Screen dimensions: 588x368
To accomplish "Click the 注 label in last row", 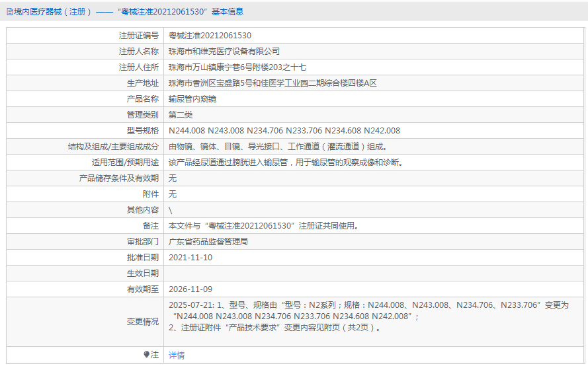I will [x=155, y=355].
